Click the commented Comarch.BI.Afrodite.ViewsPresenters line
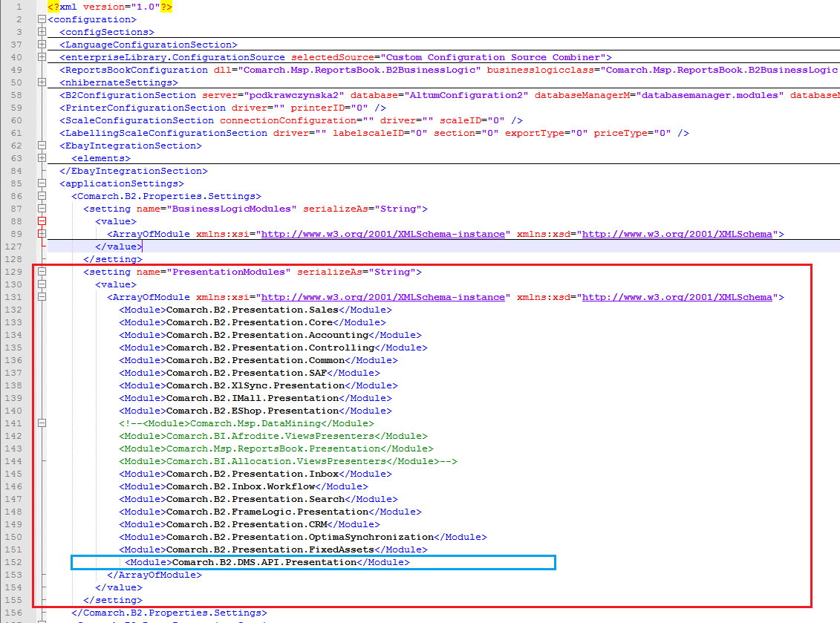This screenshot has width=840, height=623. click(273, 436)
